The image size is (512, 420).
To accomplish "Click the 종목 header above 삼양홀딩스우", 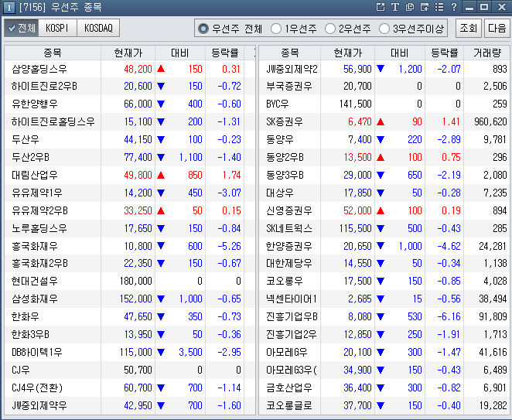I will 53,53.
